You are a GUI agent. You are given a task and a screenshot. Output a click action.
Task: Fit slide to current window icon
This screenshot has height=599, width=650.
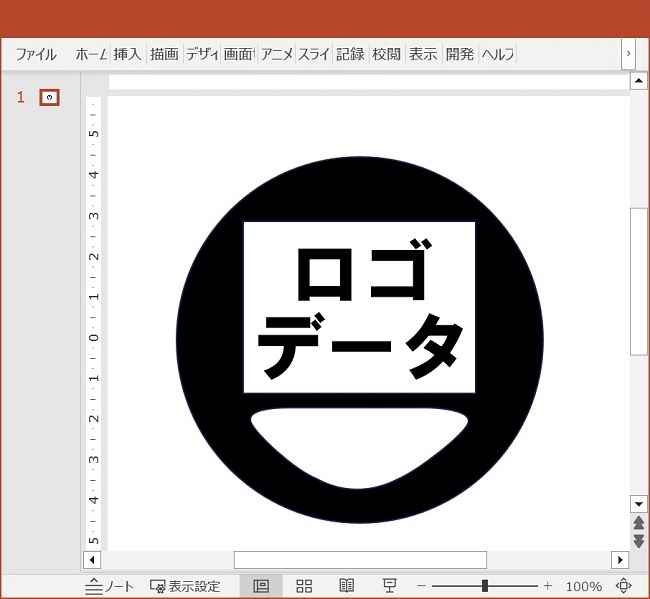(x=625, y=586)
